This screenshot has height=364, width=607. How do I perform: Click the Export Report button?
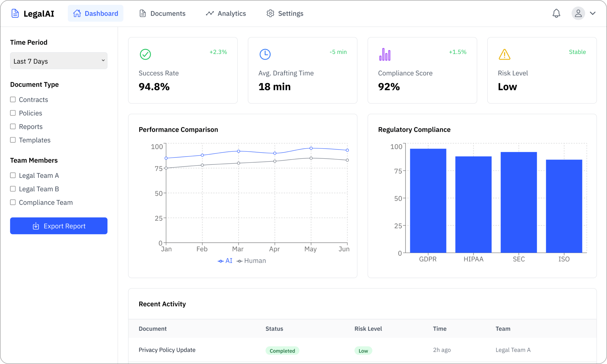59,226
